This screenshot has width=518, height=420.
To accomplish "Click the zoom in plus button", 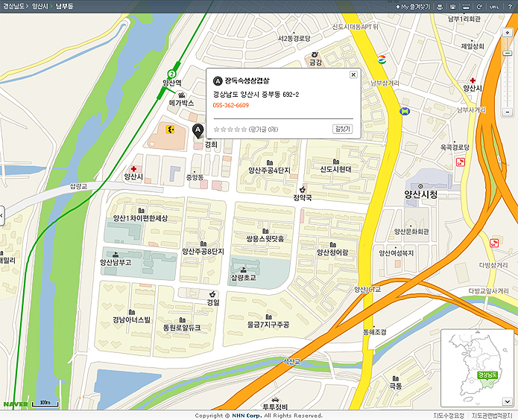I will (507, 33).
